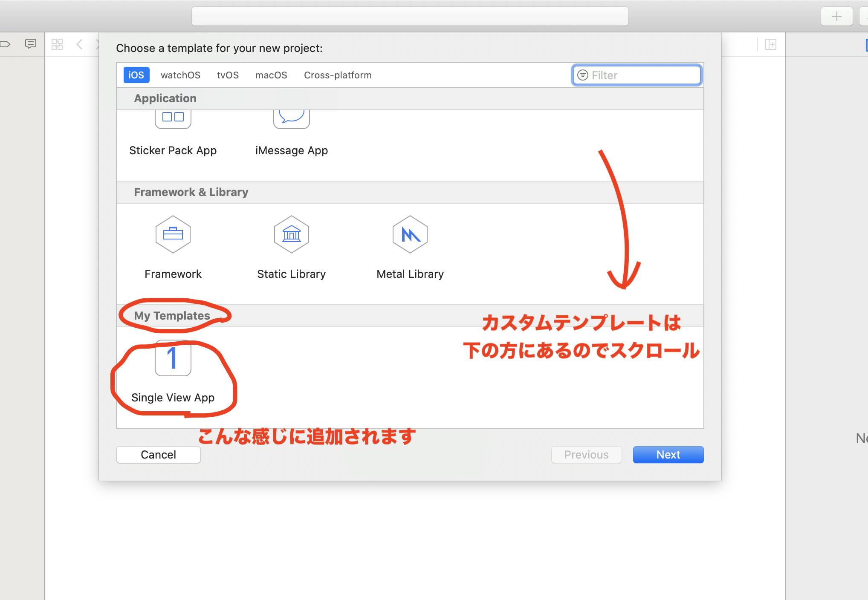This screenshot has width=868, height=600.
Task: Go back with the left chevron
Action: pos(79,44)
